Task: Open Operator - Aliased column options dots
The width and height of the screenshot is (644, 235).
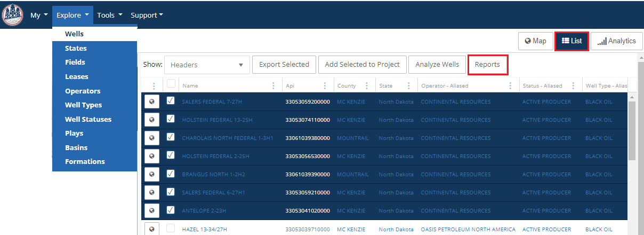Action: pyautogui.click(x=510, y=85)
